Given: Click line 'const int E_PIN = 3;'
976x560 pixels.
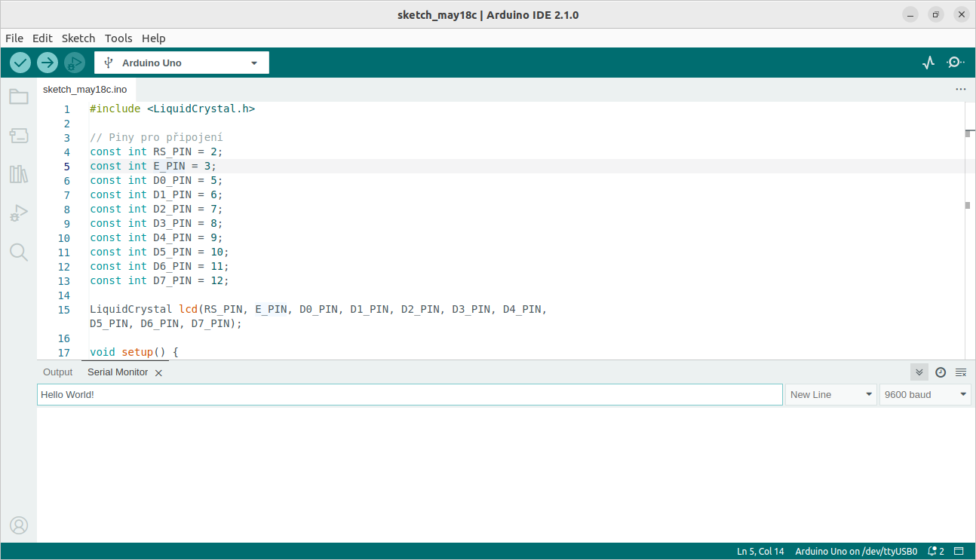Looking at the screenshot, I should tap(153, 167).
